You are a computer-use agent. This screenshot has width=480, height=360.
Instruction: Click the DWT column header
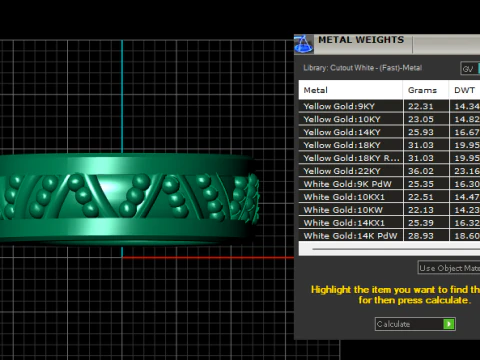click(x=465, y=90)
